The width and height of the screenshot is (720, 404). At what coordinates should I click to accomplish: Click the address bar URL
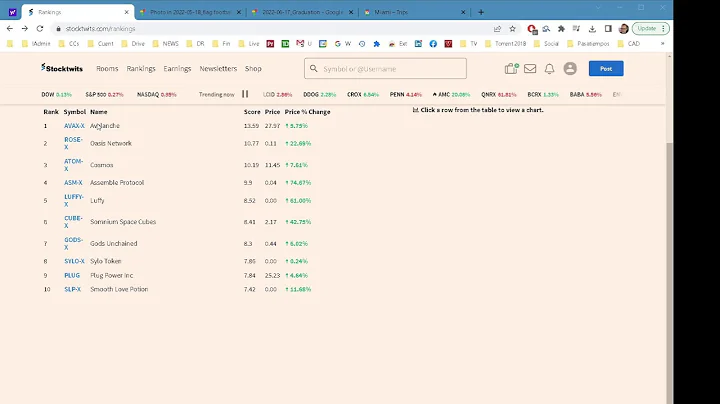(x=101, y=29)
